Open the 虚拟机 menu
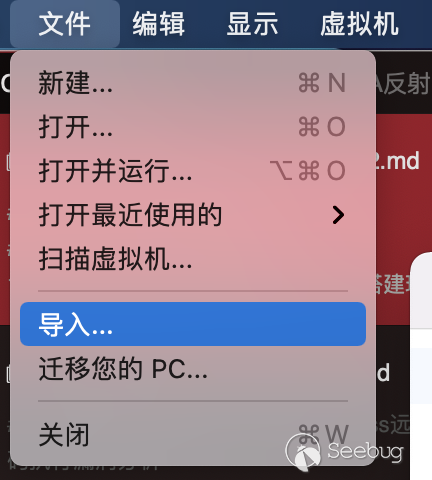Screen dimensions: 432x480 pos(359,24)
